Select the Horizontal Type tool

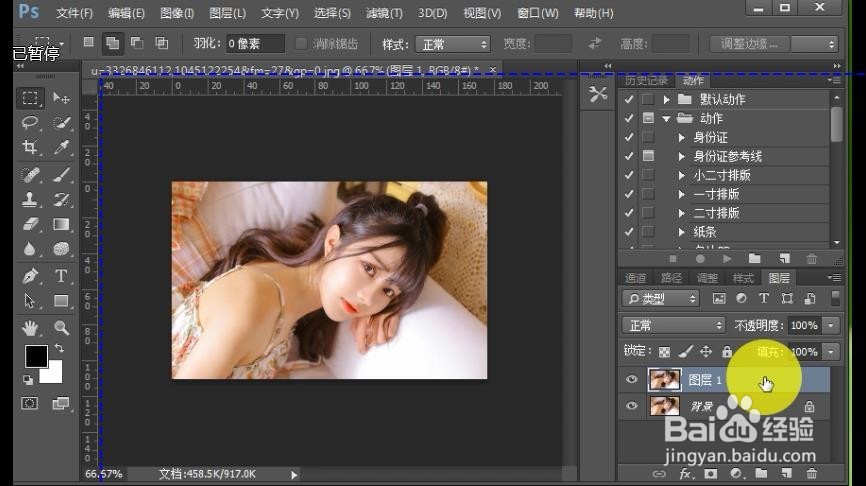(x=61, y=276)
